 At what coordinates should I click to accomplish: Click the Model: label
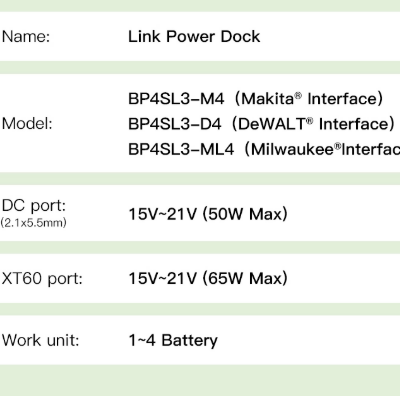(x=27, y=124)
